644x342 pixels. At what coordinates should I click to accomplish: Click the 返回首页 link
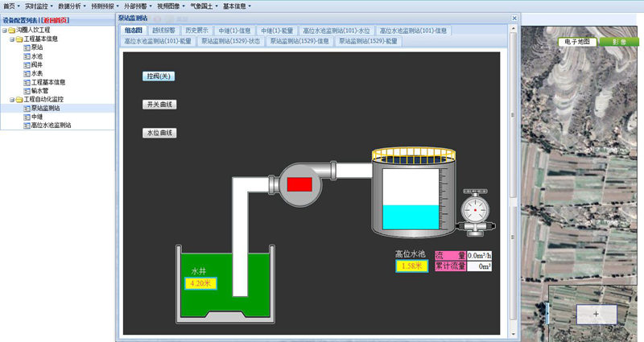(55, 20)
